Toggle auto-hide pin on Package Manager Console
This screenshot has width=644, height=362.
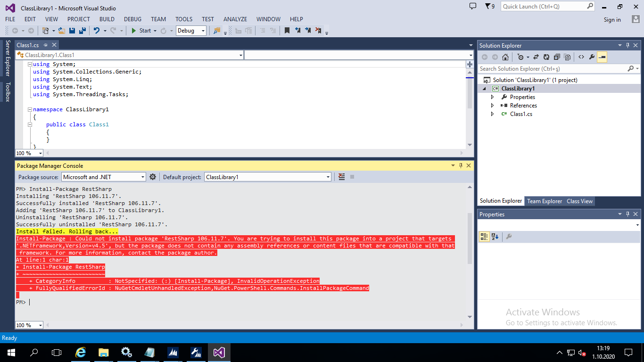461,165
